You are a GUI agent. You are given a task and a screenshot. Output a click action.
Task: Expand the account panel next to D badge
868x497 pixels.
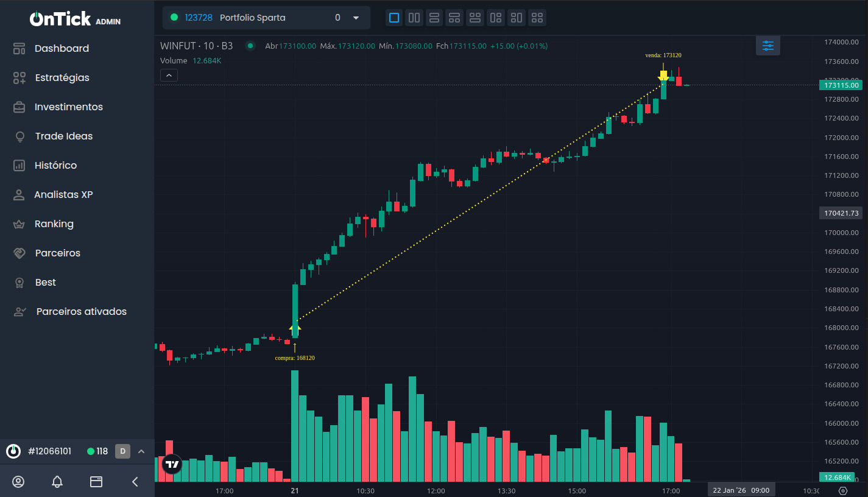pos(141,451)
